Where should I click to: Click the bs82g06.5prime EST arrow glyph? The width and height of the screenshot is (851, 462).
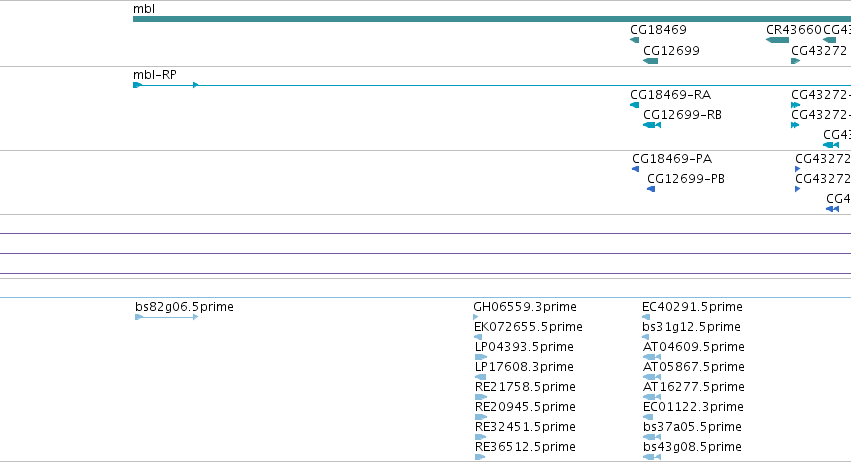pos(167,317)
